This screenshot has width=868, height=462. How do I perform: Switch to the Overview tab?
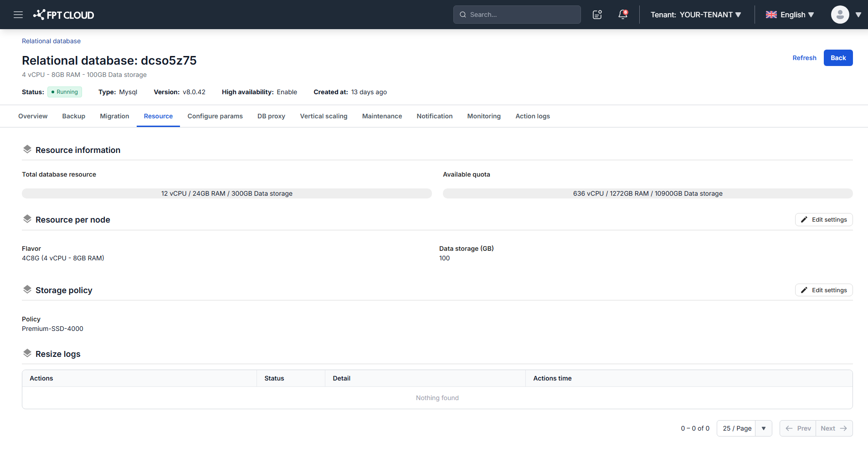coord(33,116)
